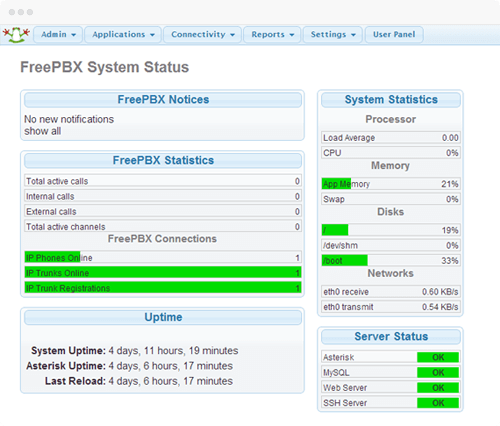Click the Uptime panel header
The image size is (500, 426).
tap(163, 317)
